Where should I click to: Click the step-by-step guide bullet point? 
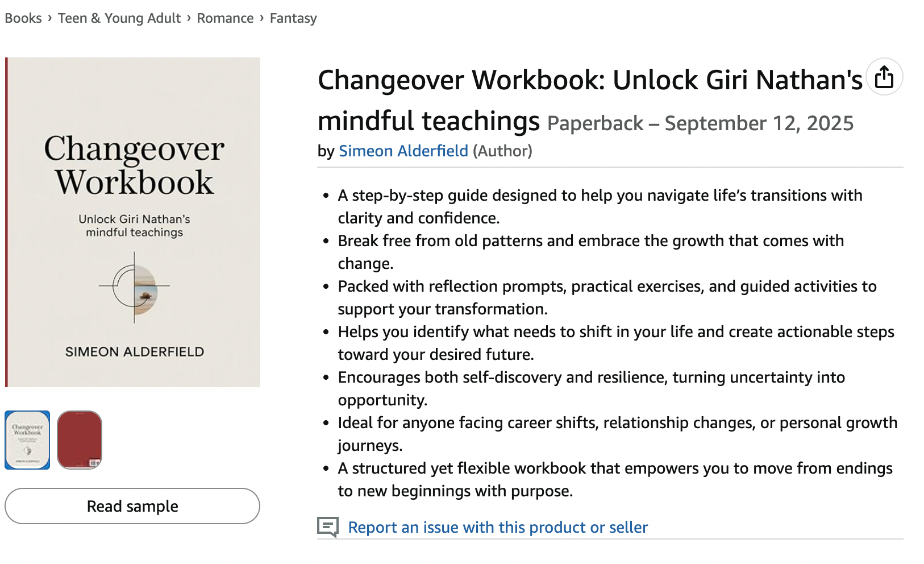click(x=600, y=206)
